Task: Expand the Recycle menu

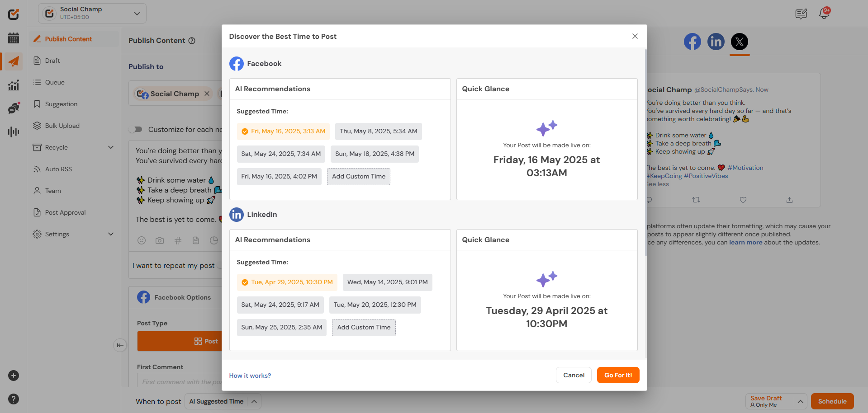Action: [x=111, y=147]
